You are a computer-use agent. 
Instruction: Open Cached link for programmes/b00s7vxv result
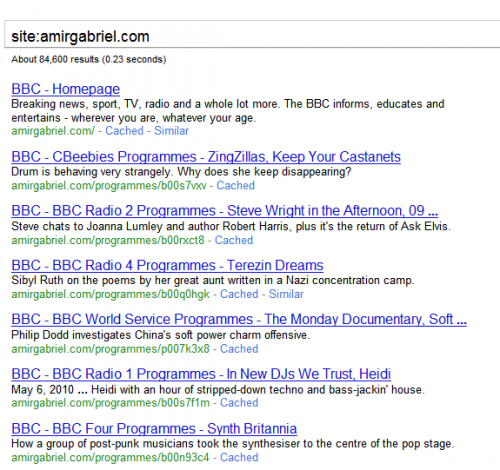coord(235,185)
